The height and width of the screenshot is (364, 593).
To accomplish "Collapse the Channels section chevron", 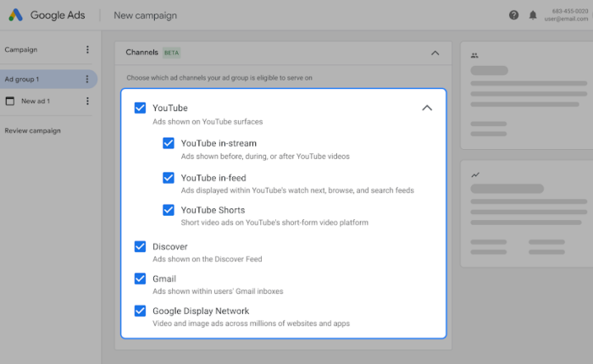I will 435,52.
